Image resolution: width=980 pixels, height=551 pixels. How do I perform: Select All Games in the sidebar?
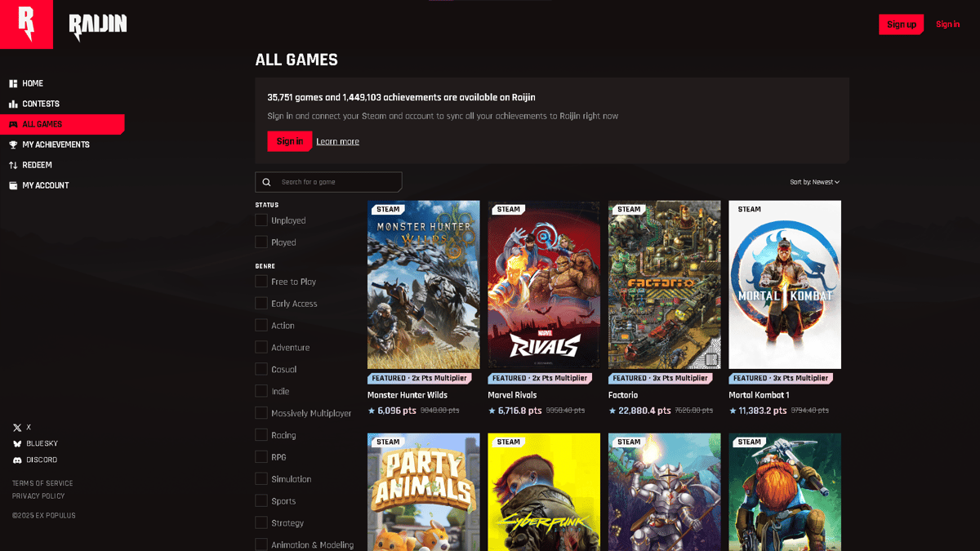pyautogui.click(x=62, y=124)
